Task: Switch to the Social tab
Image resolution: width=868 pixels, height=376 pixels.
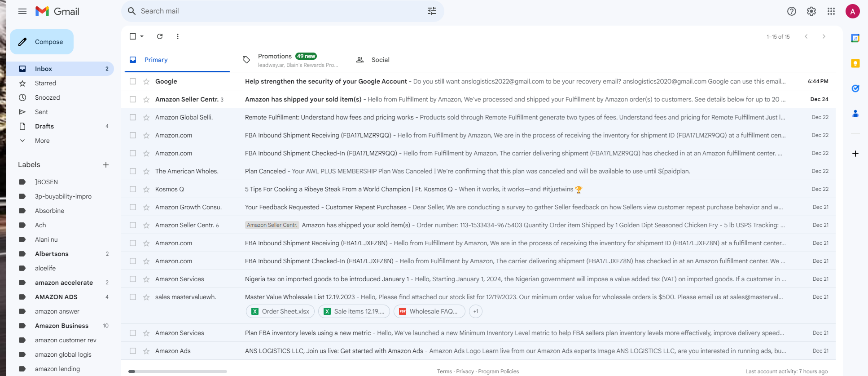Action: point(405,60)
